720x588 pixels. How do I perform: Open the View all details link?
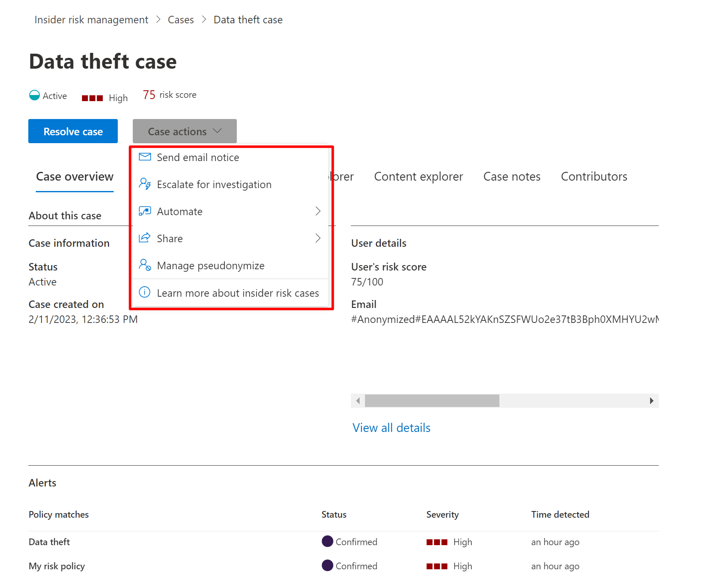(x=391, y=428)
